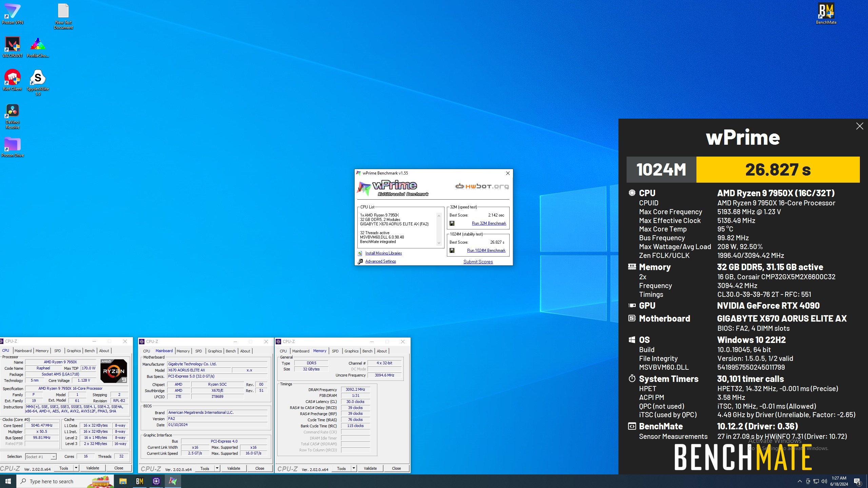Screen dimensions: 868x488
Task: Close the wPrime Benchmark v1.55 window
Action: pos(508,173)
